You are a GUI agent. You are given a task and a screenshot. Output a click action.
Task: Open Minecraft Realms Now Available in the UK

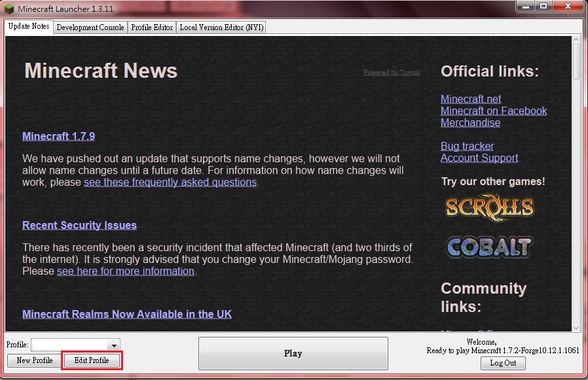[x=127, y=314]
